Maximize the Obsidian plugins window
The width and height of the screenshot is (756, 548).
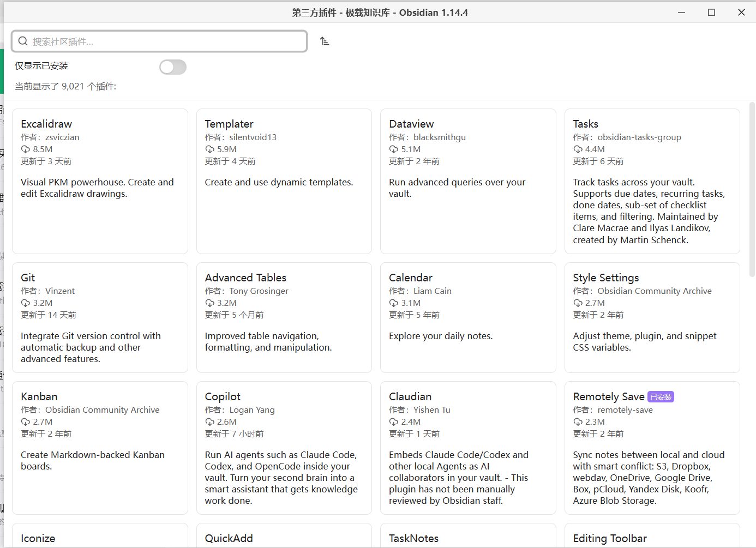pyautogui.click(x=711, y=13)
